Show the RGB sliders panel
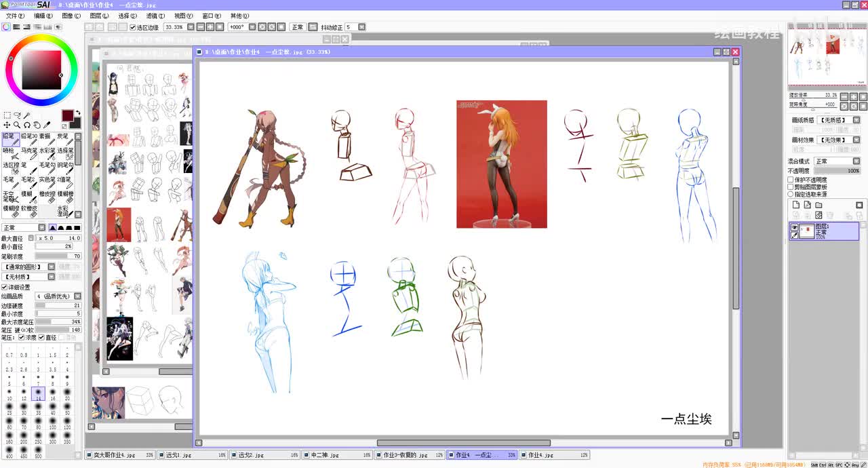This screenshot has width=868, height=468. coord(16,27)
